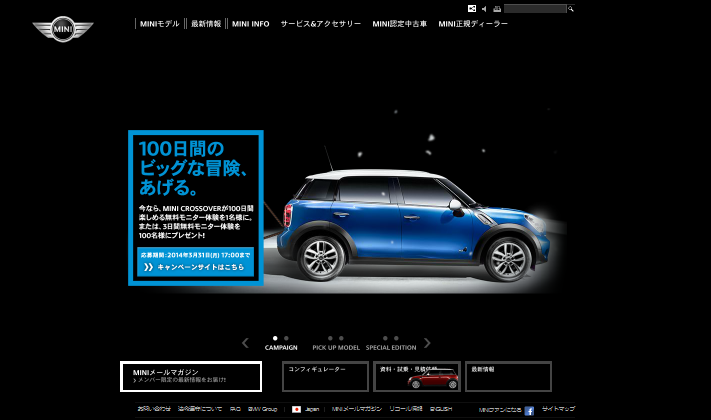Click the footer MINIメールマガジン link

pos(357,409)
